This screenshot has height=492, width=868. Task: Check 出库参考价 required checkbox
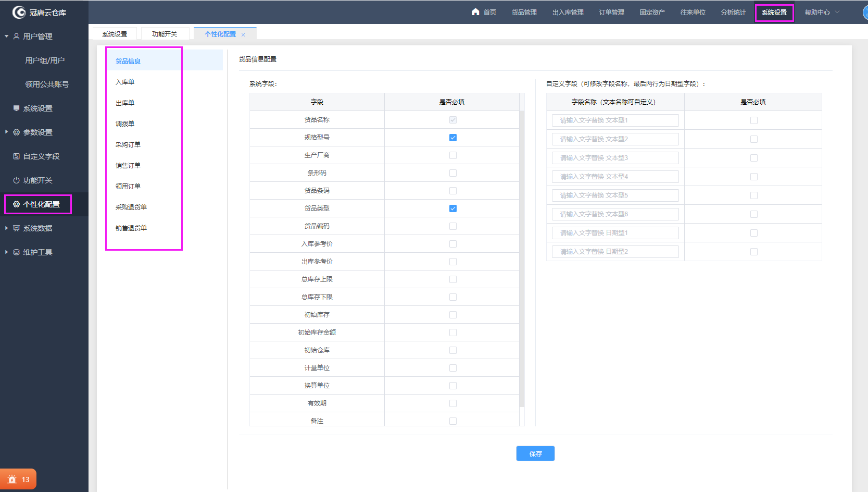[x=453, y=262]
